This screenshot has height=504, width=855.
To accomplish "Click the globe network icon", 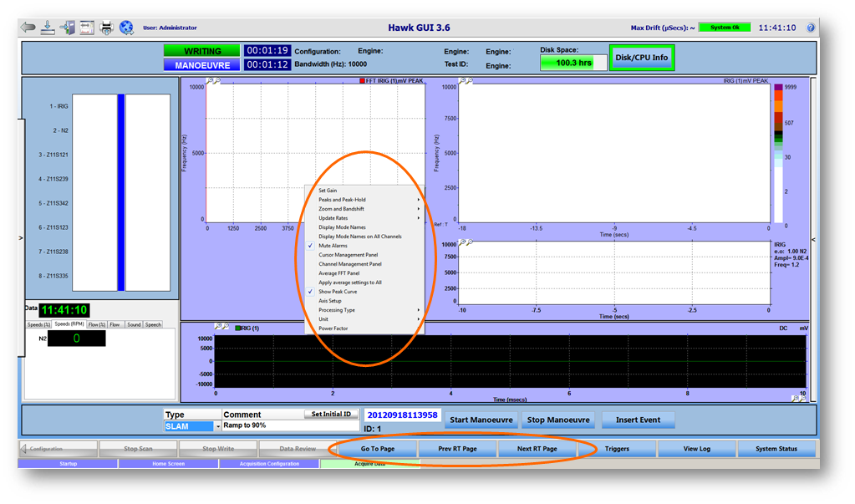I will point(126,28).
